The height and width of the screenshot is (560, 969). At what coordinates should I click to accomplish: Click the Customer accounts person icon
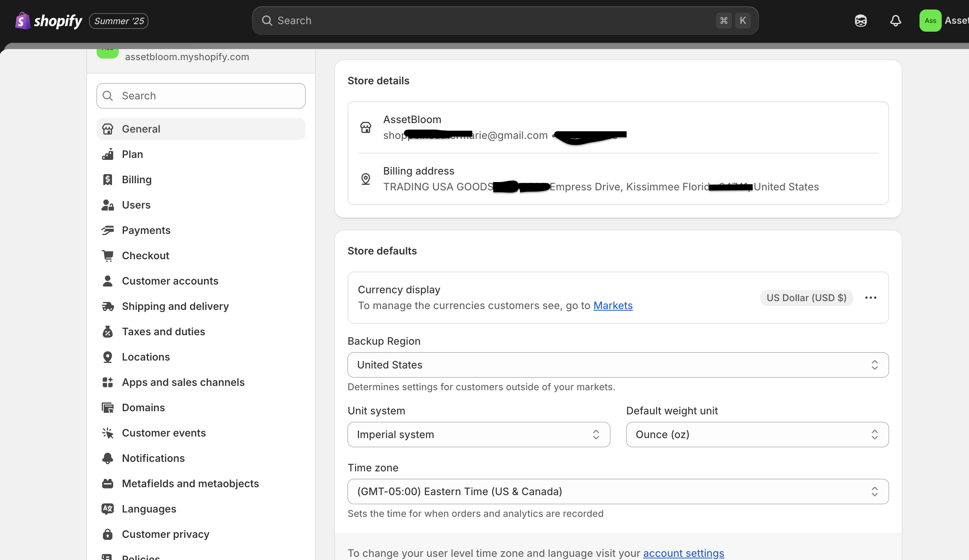click(108, 281)
